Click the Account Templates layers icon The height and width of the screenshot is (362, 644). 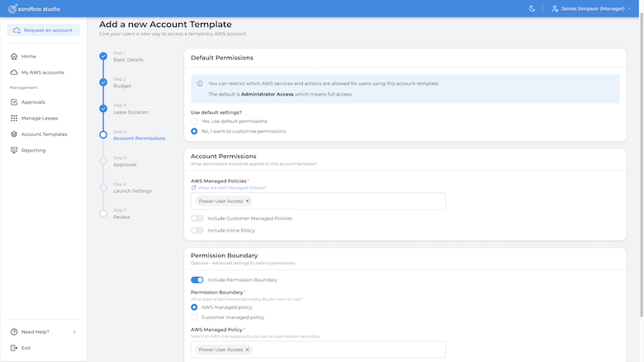click(14, 134)
